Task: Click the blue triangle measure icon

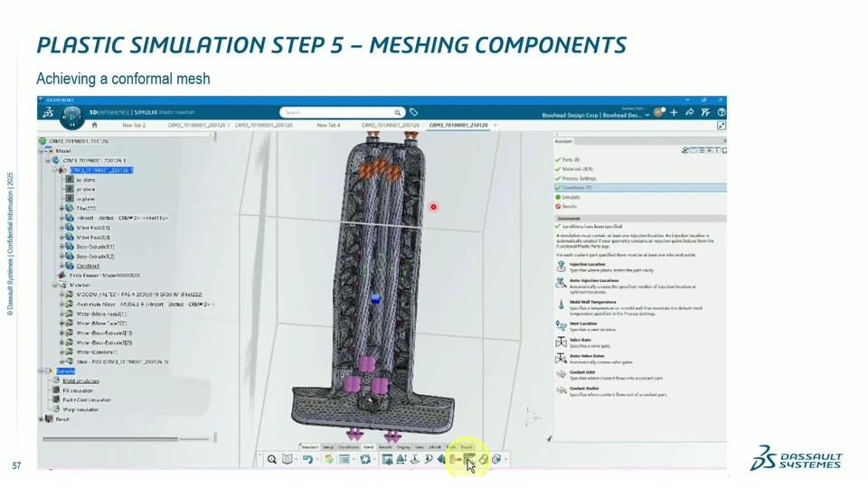Action: [x=401, y=459]
